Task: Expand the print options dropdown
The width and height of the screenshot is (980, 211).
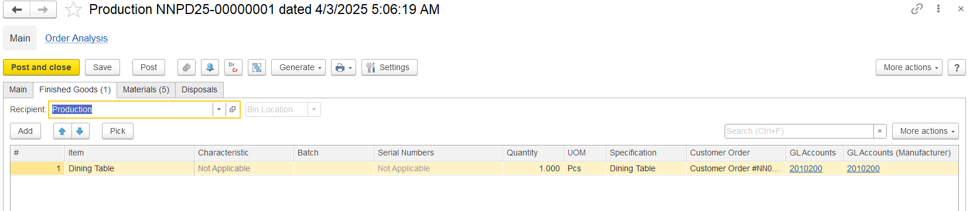Action: click(343, 67)
